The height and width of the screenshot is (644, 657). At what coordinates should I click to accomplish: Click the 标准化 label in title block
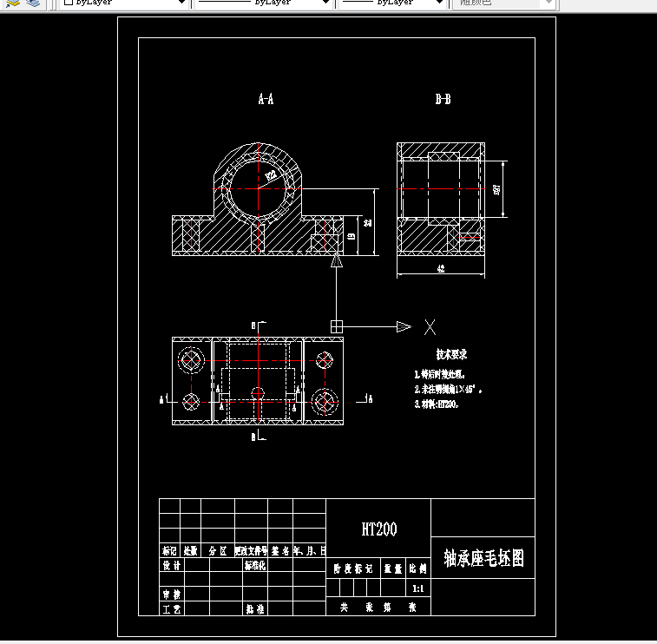click(x=255, y=565)
